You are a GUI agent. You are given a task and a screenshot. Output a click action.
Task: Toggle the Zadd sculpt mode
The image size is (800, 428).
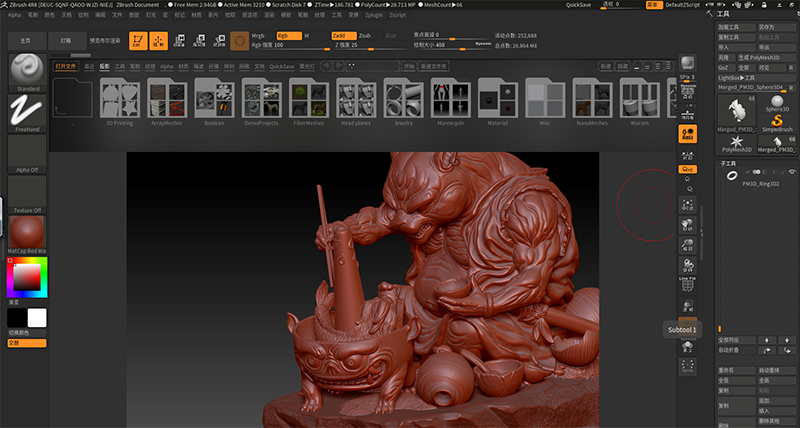click(344, 36)
